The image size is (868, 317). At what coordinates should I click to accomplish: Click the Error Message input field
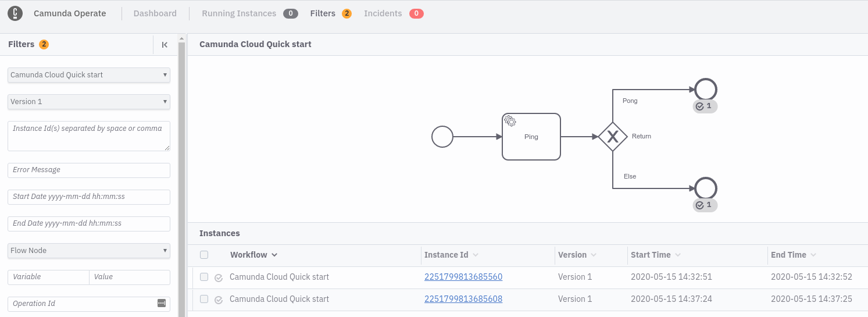(x=89, y=170)
